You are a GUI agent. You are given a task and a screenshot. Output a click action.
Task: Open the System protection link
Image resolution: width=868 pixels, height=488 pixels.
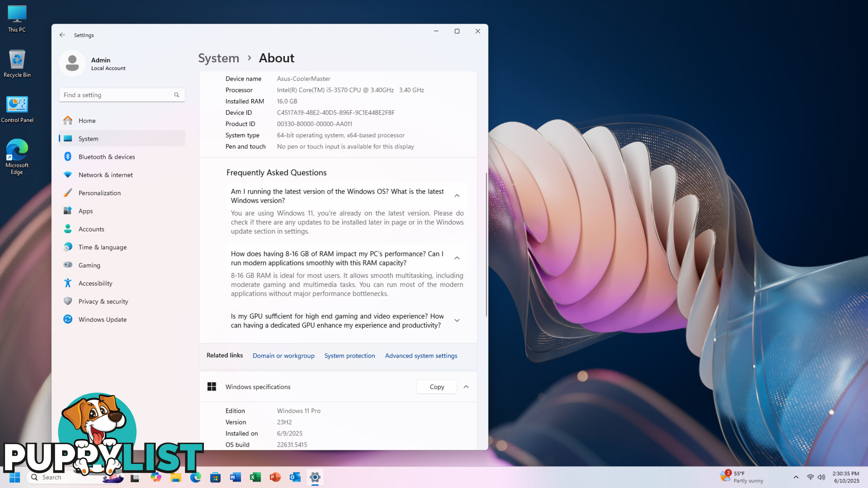(349, 356)
